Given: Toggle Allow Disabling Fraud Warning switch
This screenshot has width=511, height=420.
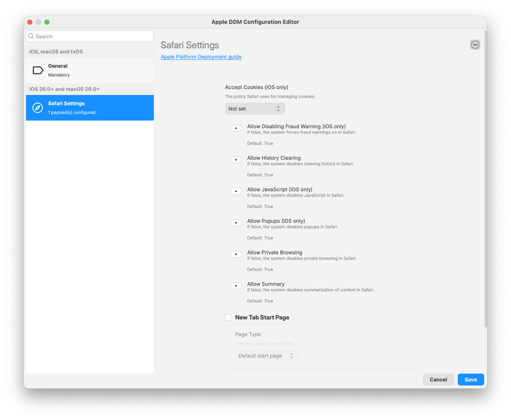Looking at the screenshot, I should tap(236, 128).
